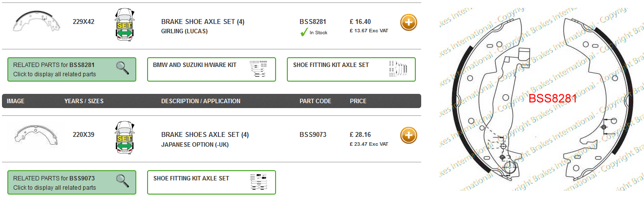This screenshot has width=644, height=199.
Task: Click hardware kit parts icon in BMW and Suzuki box
Action: pos(258,69)
